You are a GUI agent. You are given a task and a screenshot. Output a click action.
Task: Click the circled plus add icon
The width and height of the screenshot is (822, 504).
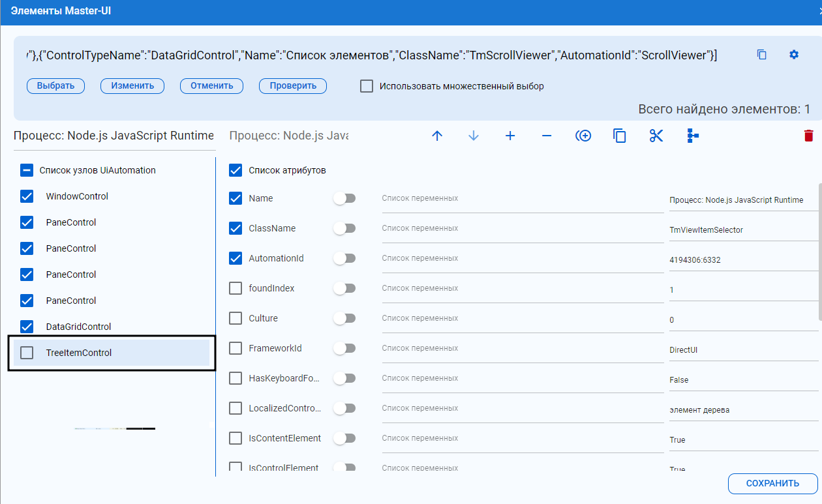point(583,136)
